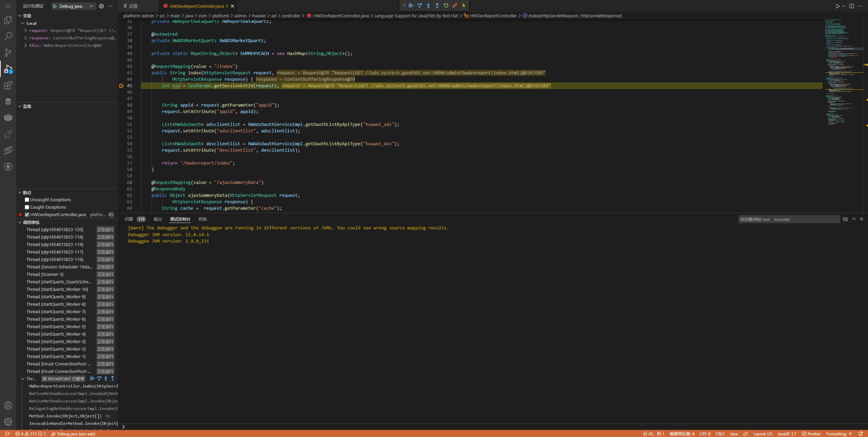The height and width of the screenshot is (437, 868).
Task: Open Accounts in activity bar
Action: click(x=8, y=406)
